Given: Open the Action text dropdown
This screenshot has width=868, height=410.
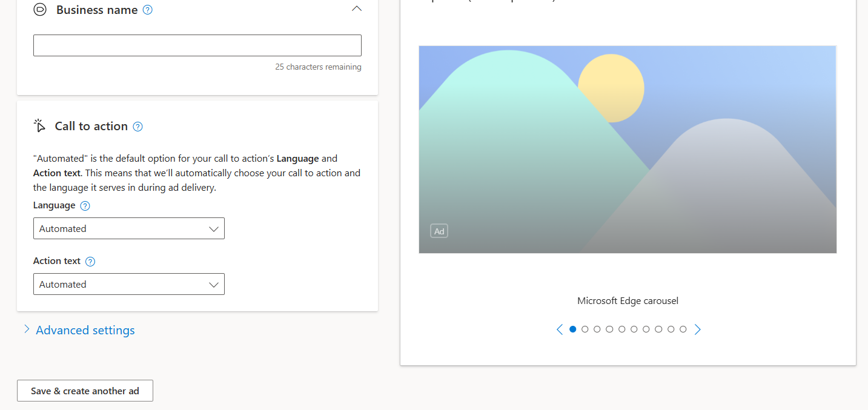Looking at the screenshot, I should 129,284.
